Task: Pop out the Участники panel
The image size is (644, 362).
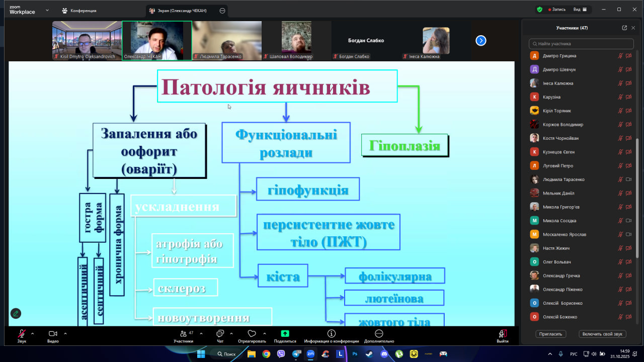Action: tap(624, 28)
